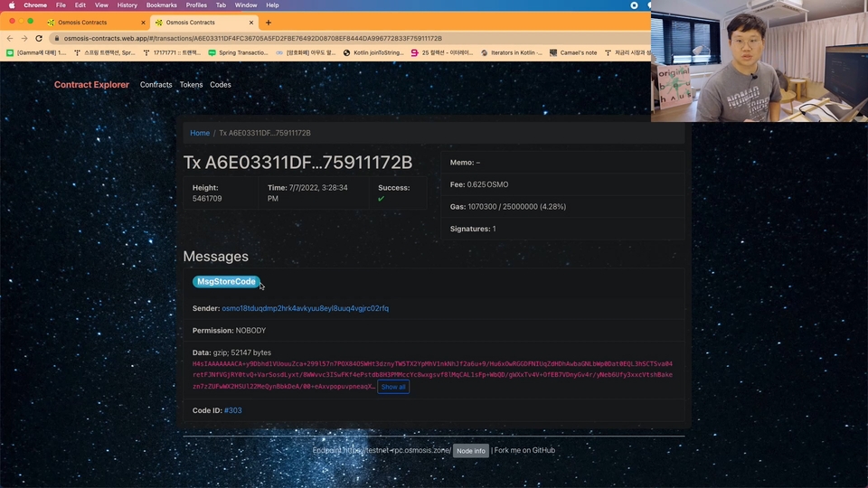Image resolution: width=868 pixels, height=488 pixels.
Task: Focus the address bar URL field
Action: [x=252, y=38]
